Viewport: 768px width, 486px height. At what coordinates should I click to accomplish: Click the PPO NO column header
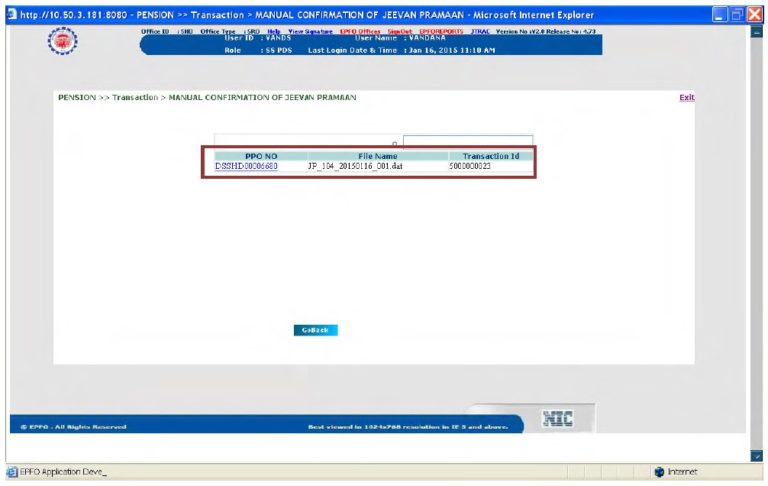tap(246, 156)
